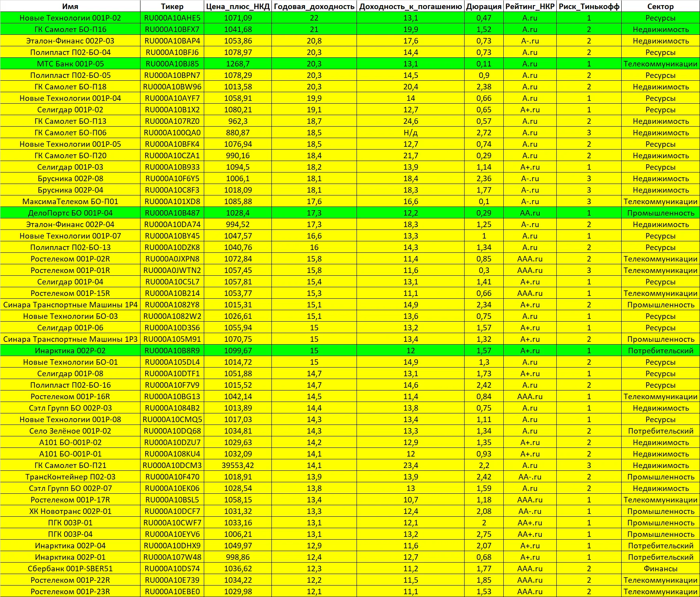
Task: Click the "Сэтл Групп БО 002P-03" cell
Action: 70,408
